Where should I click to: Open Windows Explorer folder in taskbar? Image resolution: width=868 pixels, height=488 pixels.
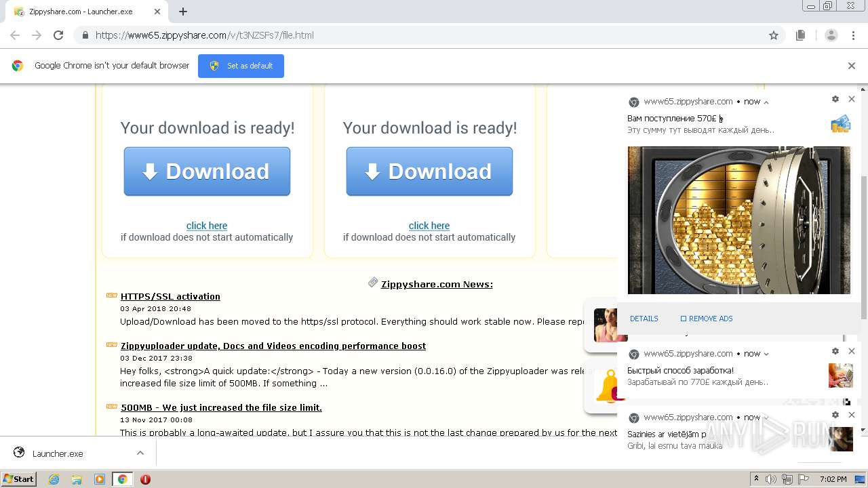77,479
